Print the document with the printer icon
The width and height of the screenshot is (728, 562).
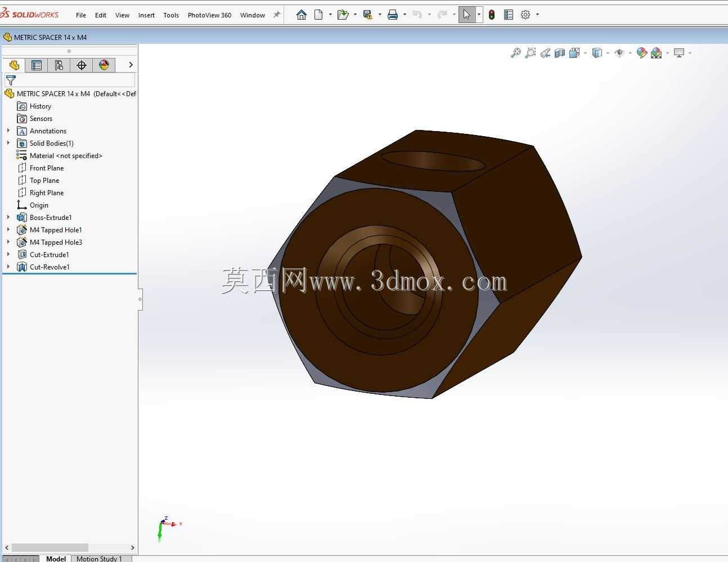click(393, 15)
